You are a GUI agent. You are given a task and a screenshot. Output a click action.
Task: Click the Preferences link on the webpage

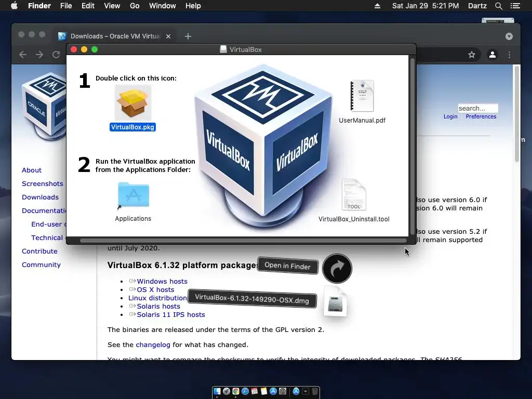481,116
